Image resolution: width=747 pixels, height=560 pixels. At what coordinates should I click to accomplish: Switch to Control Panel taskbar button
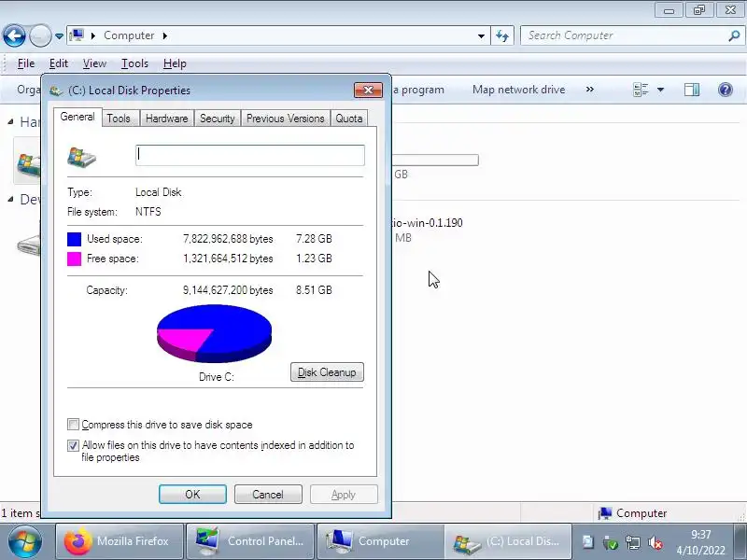pos(250,541)
